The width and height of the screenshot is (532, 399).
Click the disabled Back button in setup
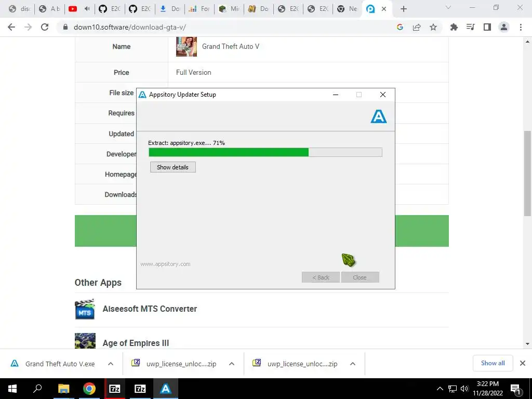321,277
